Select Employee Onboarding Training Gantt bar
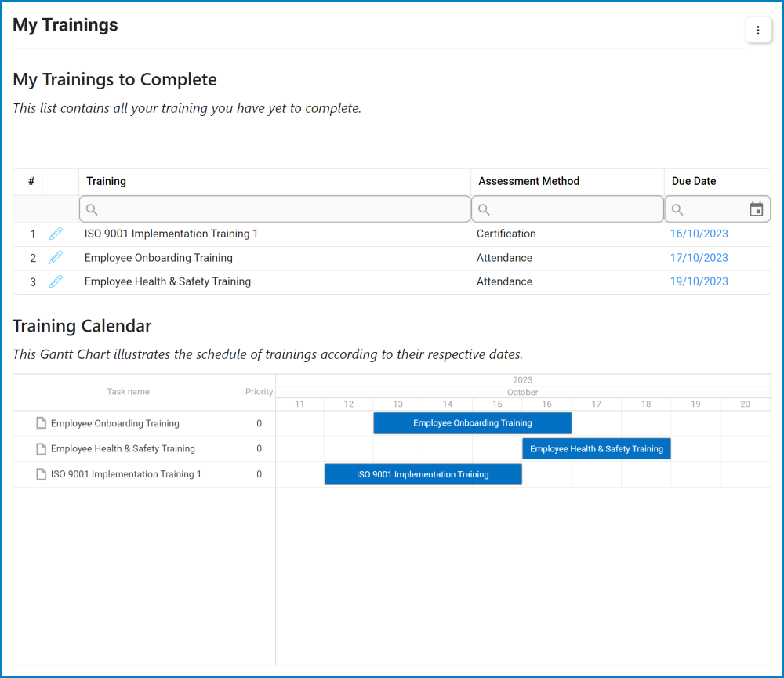The width and height of the screenshot is (784, 678). click(472, 423)
